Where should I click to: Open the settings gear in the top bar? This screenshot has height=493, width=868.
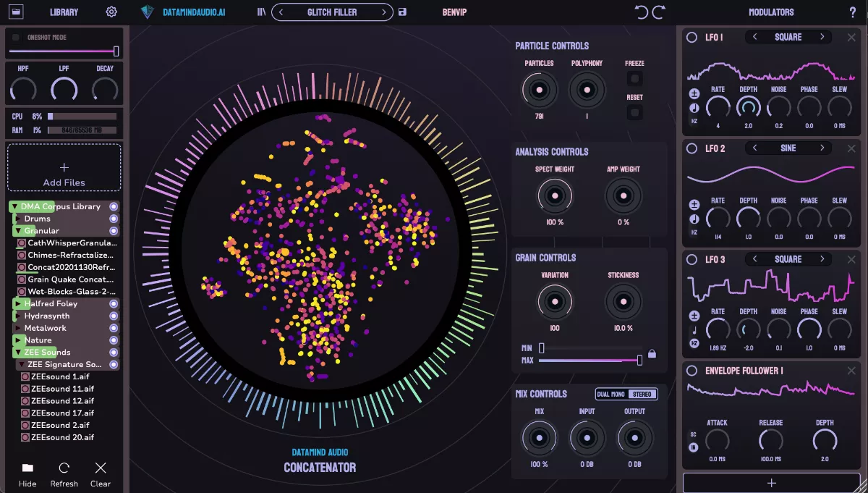111,12
